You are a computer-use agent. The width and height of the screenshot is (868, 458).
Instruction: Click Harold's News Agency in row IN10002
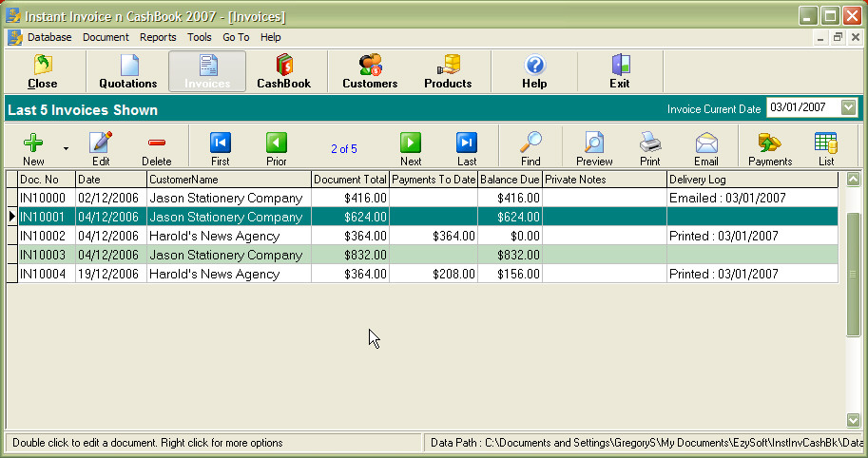coord(228,237)
